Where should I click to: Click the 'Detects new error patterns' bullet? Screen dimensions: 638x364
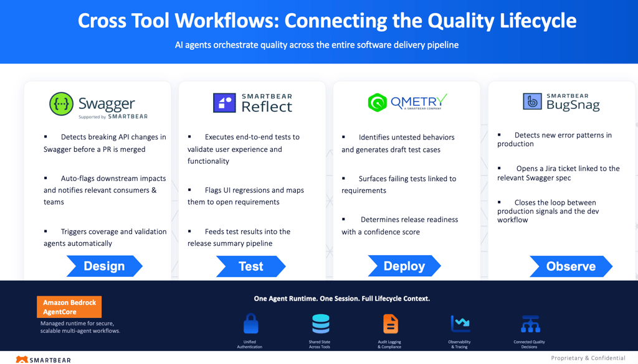pos(555,139)
